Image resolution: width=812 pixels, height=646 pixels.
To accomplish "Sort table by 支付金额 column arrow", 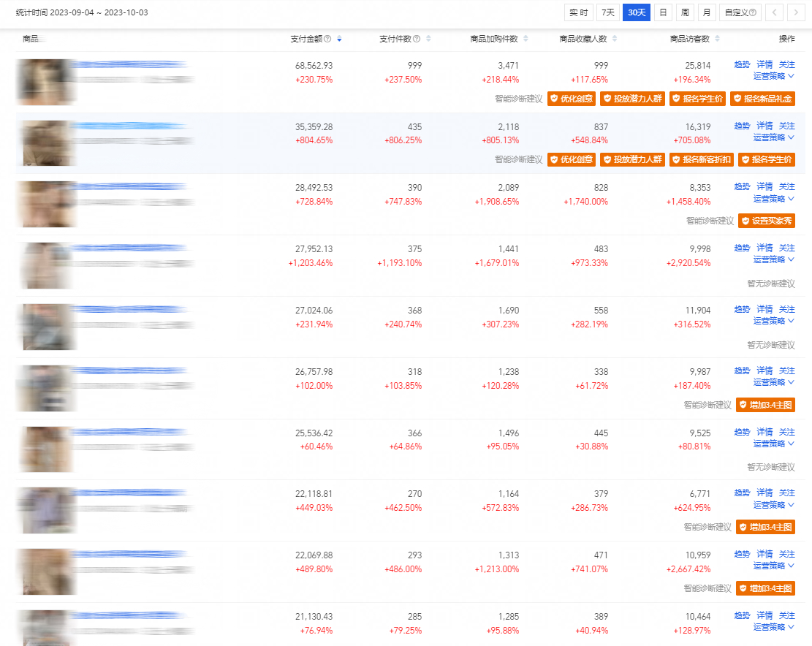I will (339, 39).
